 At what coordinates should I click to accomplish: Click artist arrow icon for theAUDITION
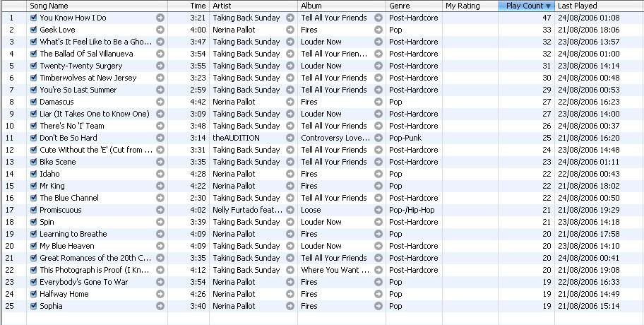coord(290,138)
